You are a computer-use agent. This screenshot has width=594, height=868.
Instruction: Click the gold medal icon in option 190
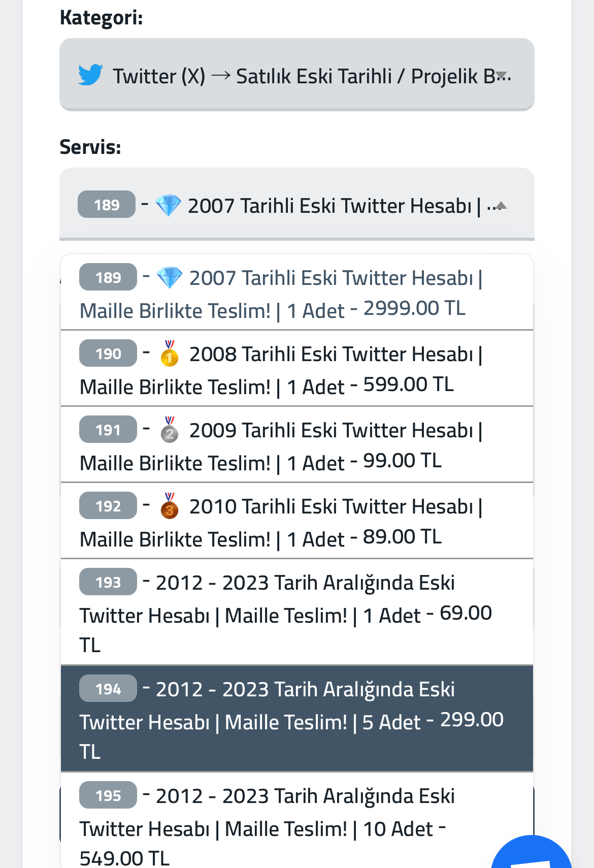tap(170, 353)
